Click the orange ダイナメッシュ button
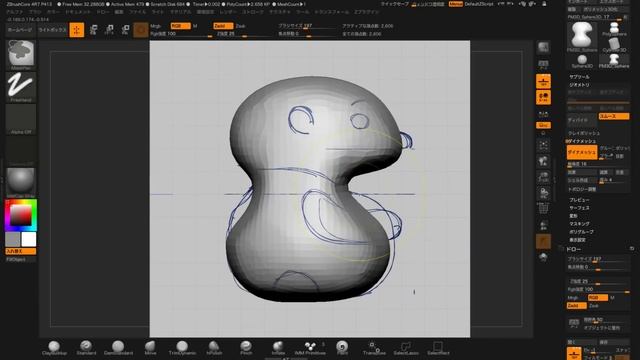 [x=582, y=152]
